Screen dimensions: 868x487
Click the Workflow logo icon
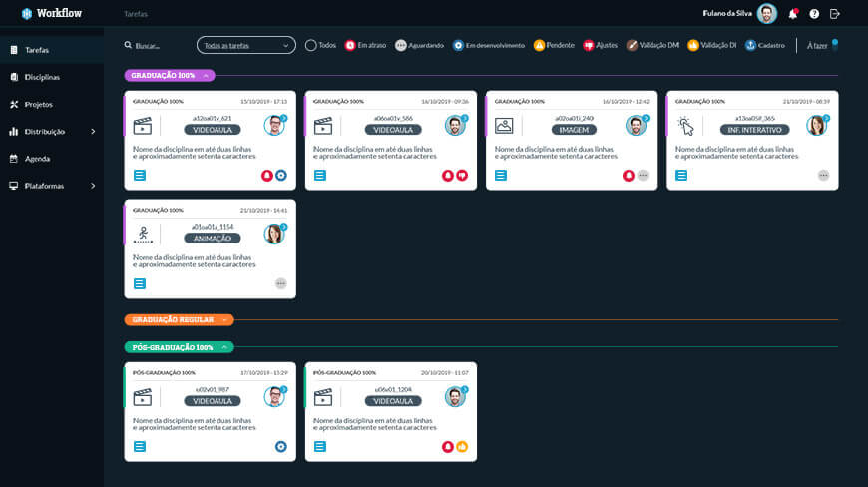27,14
